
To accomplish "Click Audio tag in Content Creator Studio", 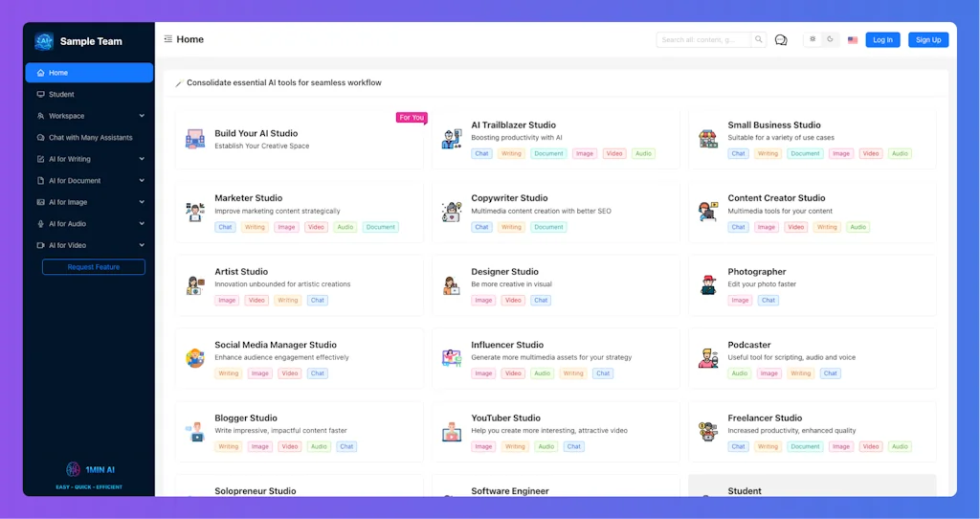I will [x=858, y=228].
